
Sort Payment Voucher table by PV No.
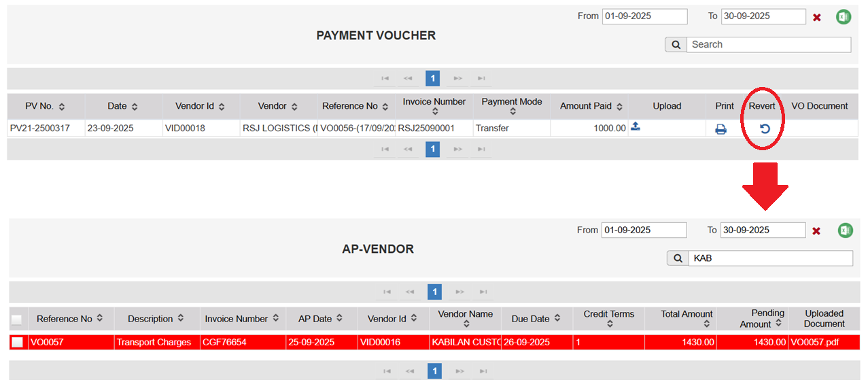pyautogui.click(x=62, y=107)
